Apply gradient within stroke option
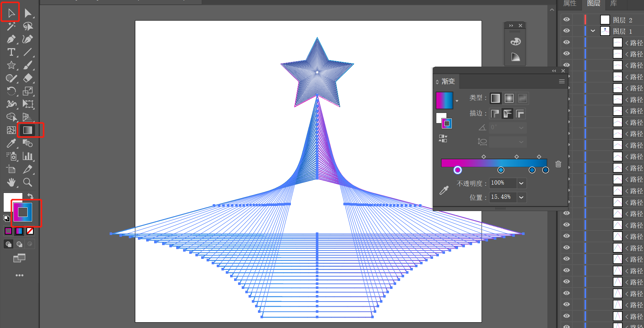Screen dimensions: 644x328 click(x=495, y=114)
